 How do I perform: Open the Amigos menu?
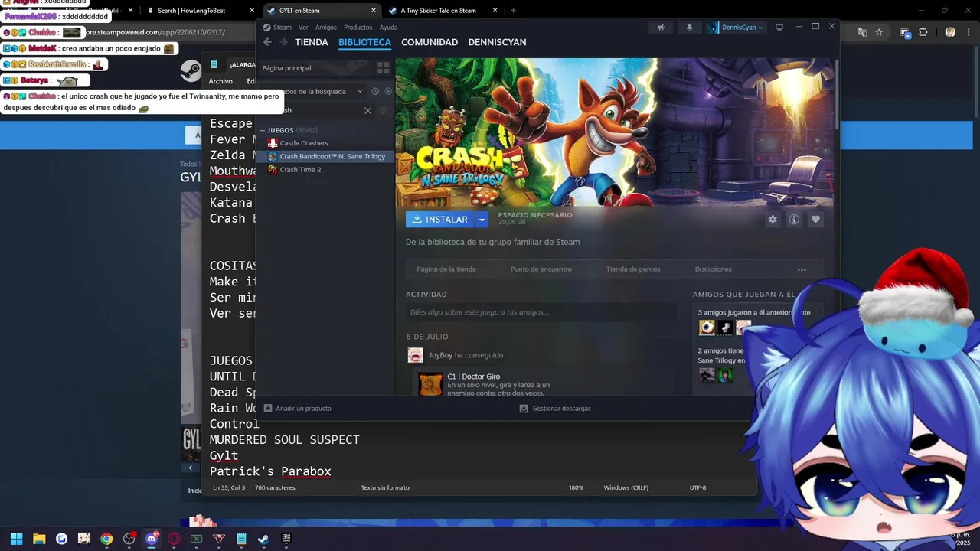[326, 28]
